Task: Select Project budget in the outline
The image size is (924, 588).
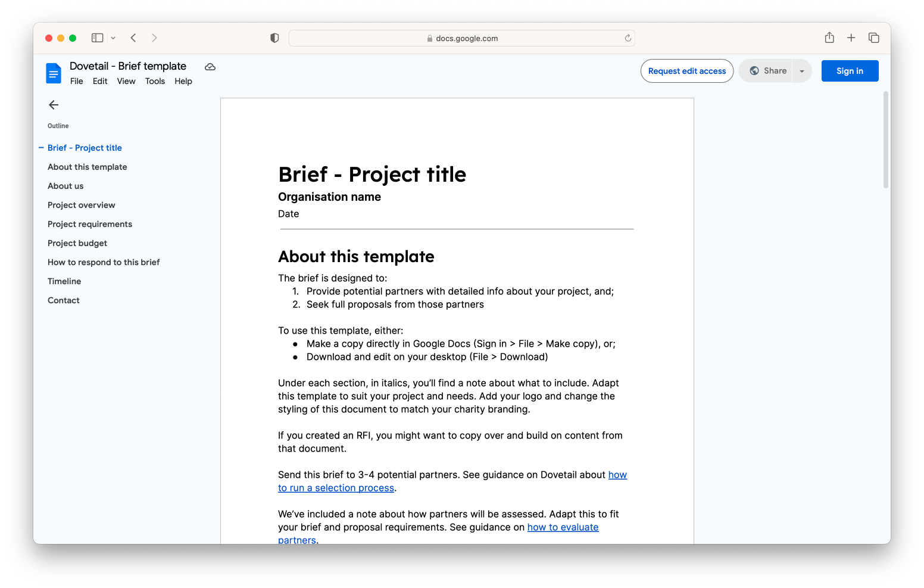Action: (77, 243)
